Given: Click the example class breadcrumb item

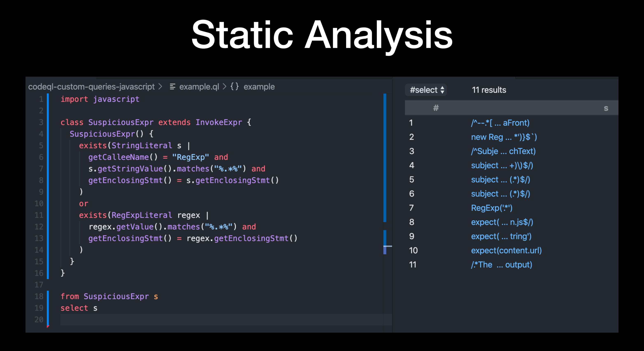Looking at the screenshot, I should tap(259, 87).
